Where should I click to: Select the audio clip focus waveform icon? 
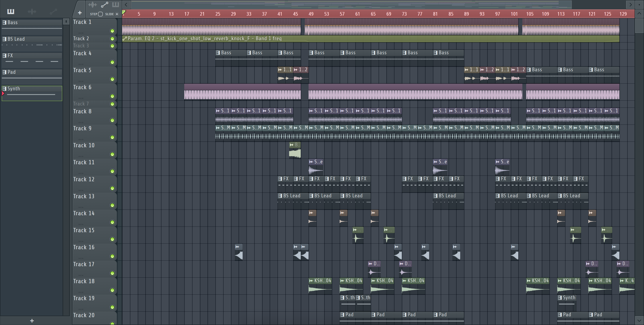(x=92, y=5)
